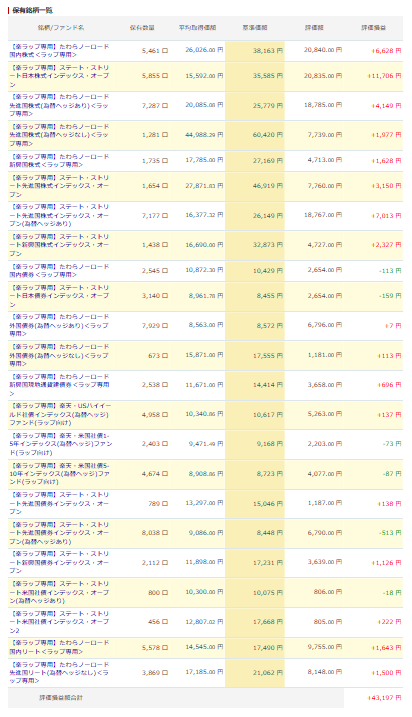Open ステート・ストリート新興国債券インデックス・オープン fund link
The image size is (412, 717).
(x=59, y=562)
